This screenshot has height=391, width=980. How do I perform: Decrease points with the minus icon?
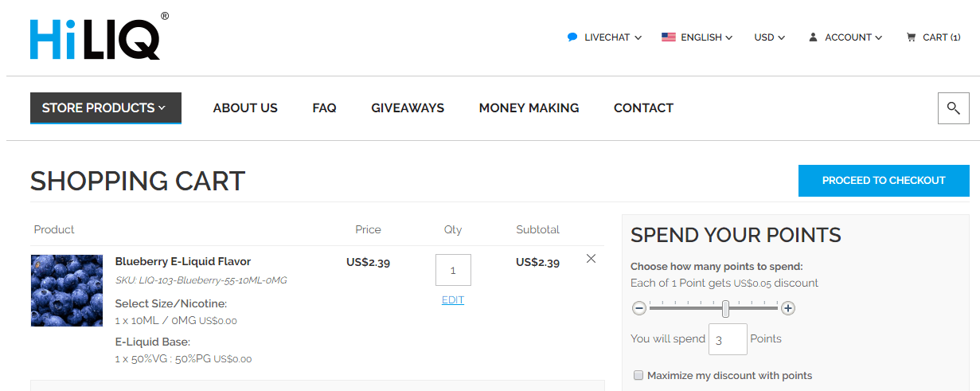639,308
